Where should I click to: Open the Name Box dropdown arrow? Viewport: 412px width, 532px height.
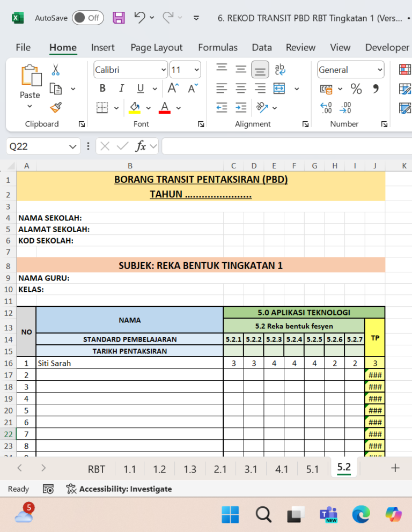click(x=72, y=146)
